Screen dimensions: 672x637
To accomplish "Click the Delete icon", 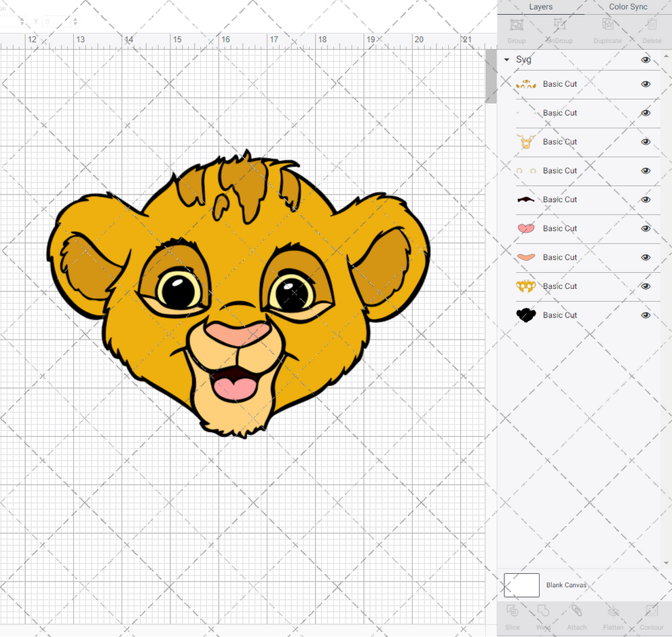I will pyautogui.click(x=650, y=29).
